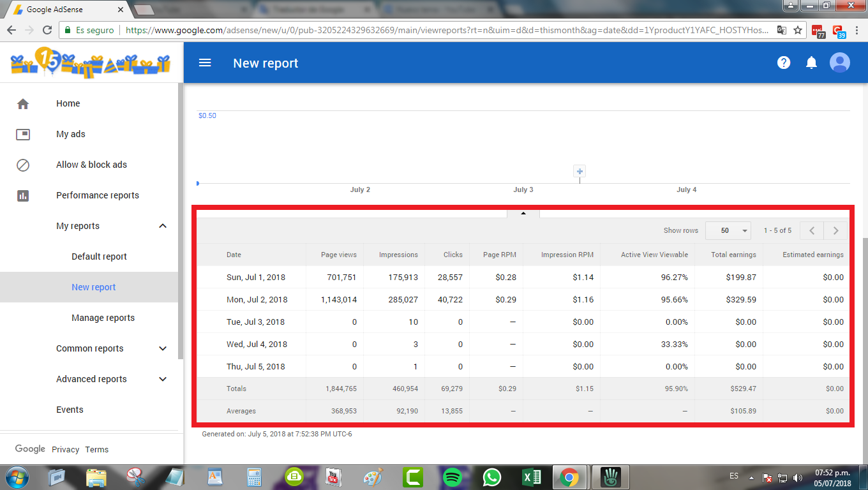Go to the previous page of table rows

click(x=812, y=230)
